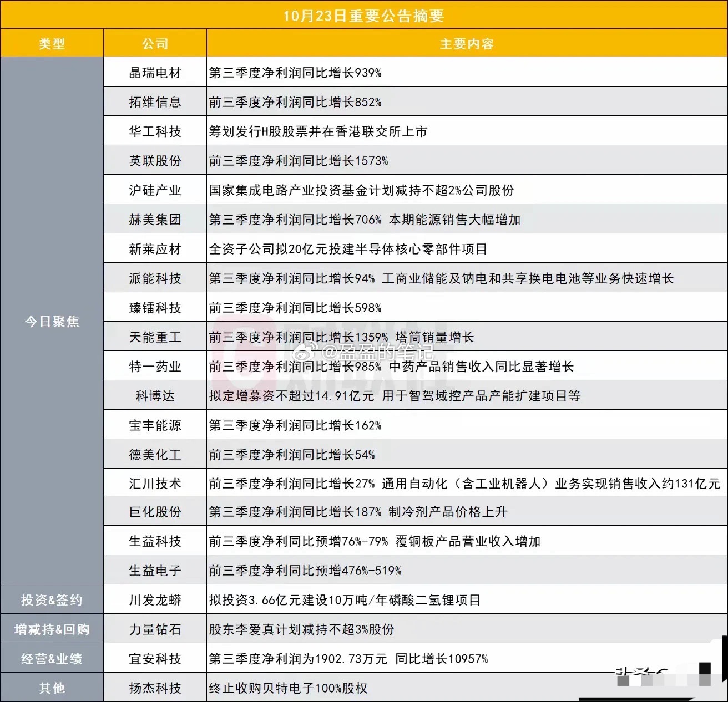Click company name '生益电子'
Screen dimensions: 728x702
(x=155, y=571)
